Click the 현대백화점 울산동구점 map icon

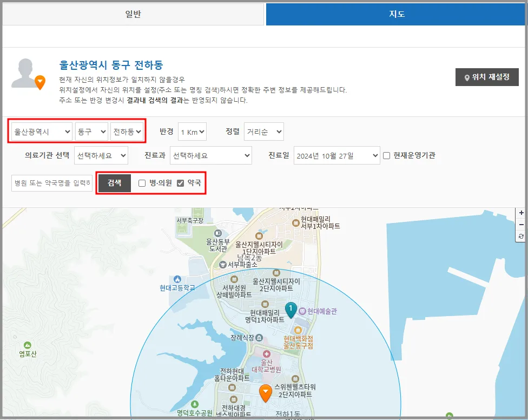point(298,330)
